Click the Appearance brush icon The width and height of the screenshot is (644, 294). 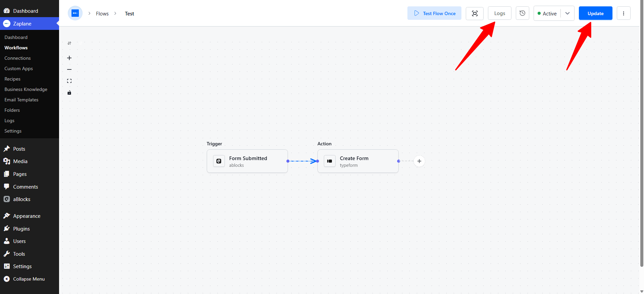(x=7, y=216)
